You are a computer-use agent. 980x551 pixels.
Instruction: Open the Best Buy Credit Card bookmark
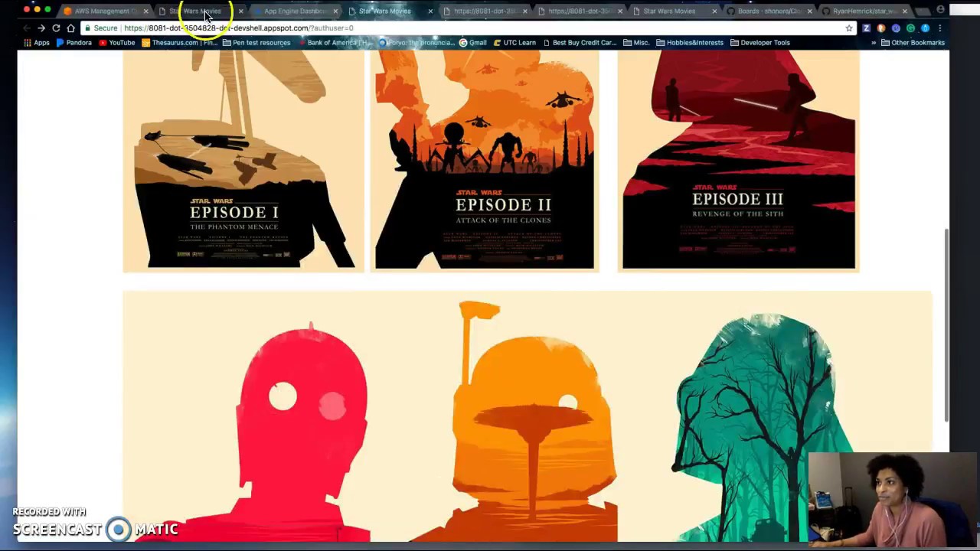tap(580, 43)
